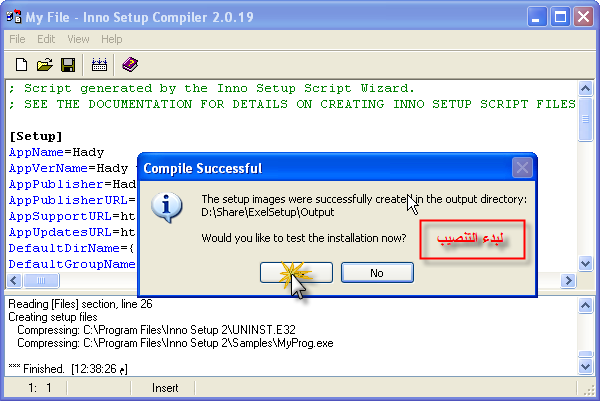Click the AppUpdatesURL line
Image resolution: width=600 pixels, height=401 pixels.
point(73,232)
